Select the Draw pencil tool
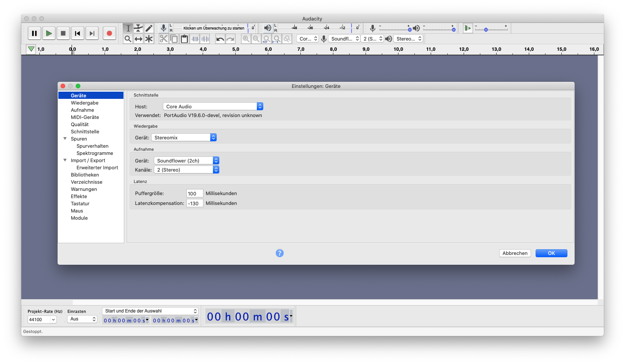This screenshot has height=364, width=625. 149,28
